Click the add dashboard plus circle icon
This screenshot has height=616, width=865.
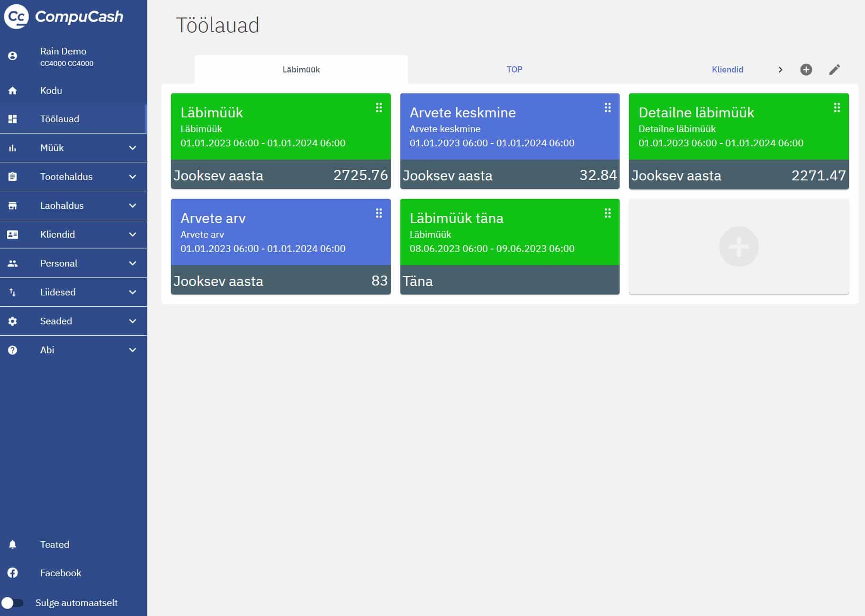pos(806,70)
